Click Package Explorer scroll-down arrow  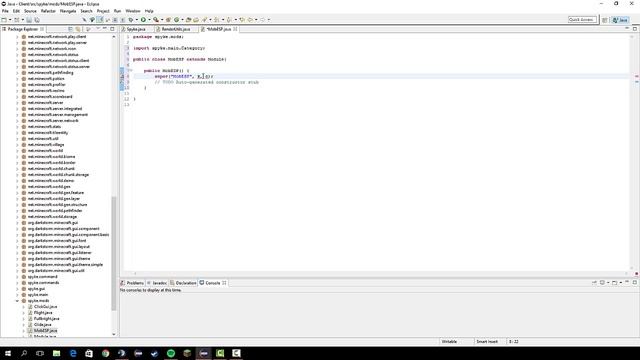coord(114,334)
